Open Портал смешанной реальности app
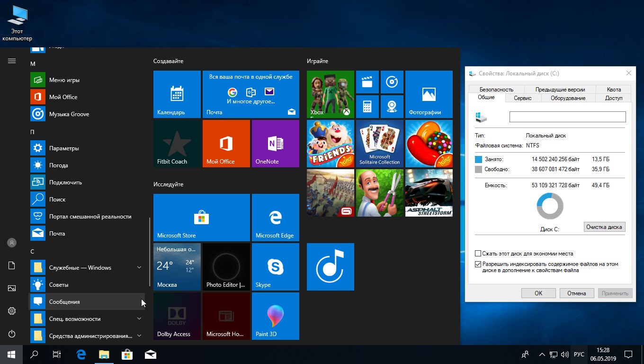 [x=88, y=217]
